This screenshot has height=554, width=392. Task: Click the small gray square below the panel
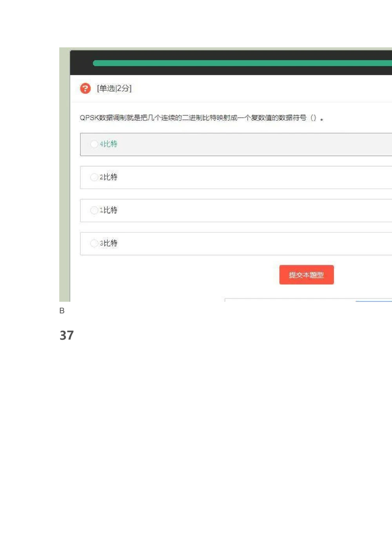click(64, 312)
